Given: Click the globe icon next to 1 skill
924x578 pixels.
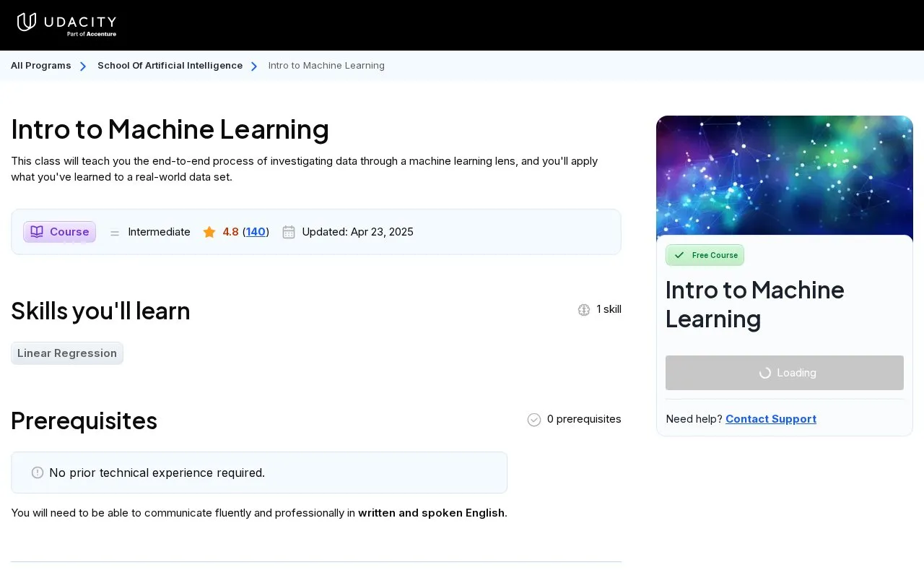Looking at the screenshot, I should pos(584,310).
